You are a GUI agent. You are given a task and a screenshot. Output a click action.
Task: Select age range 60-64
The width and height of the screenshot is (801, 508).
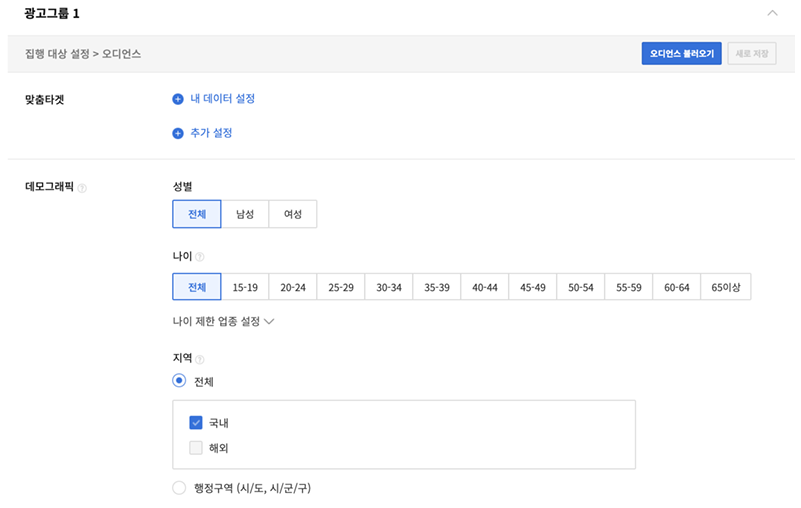(x=677, y=287)
